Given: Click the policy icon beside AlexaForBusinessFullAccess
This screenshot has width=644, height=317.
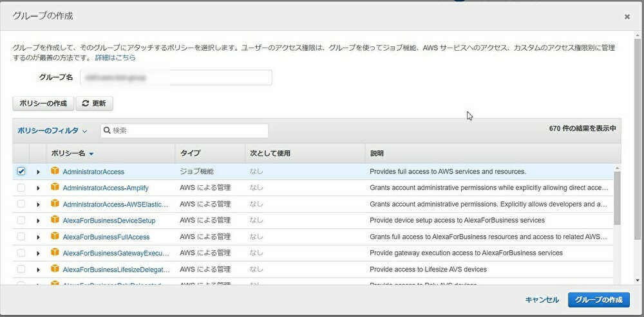Looking at the screenshot, I should pyautogui.click(x=55, y=237).
